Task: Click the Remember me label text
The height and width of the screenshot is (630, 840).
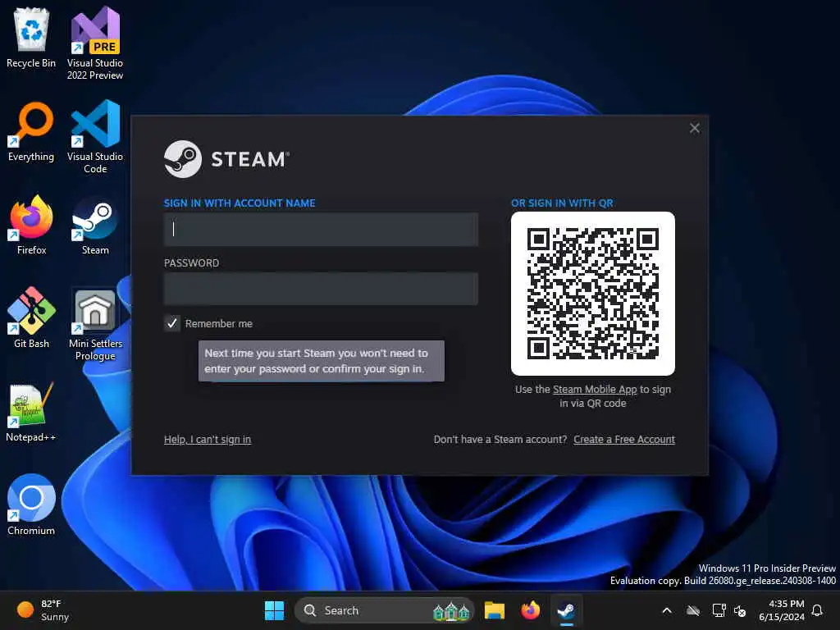Action: pos(218,323)
